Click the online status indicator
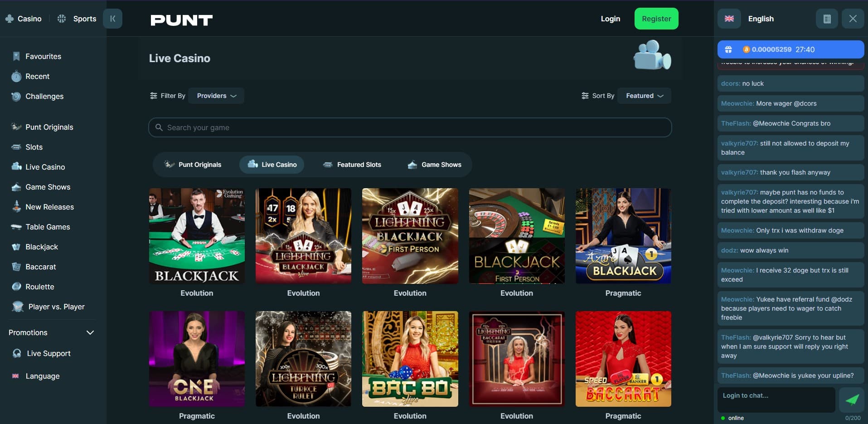Image resolution: width=868 pixels, height=424 pixels. click(x=732, y=418)
